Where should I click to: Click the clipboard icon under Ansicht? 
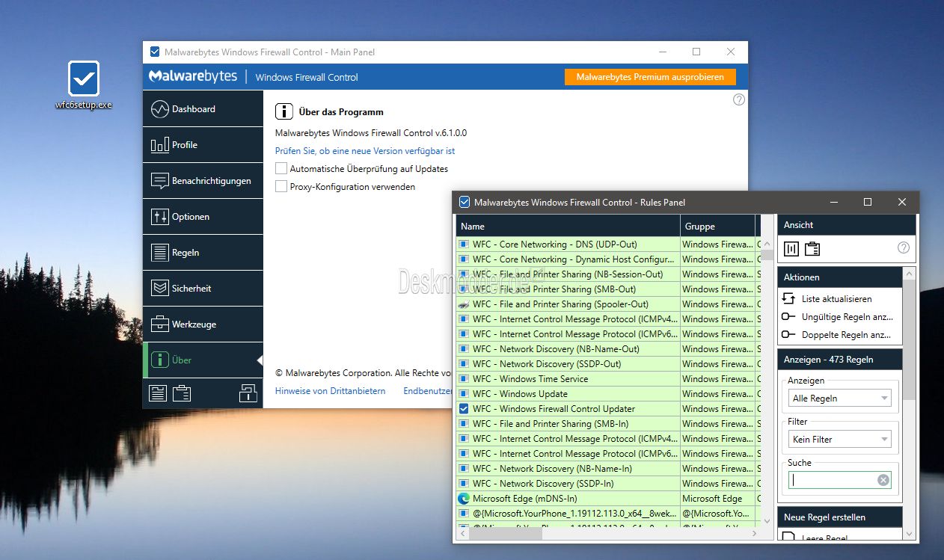click(812, 249)
